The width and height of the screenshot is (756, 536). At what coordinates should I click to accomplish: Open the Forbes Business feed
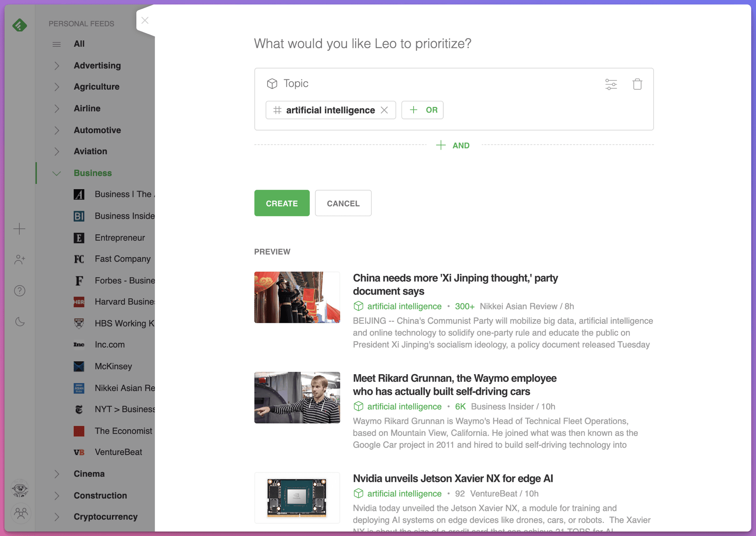(114, 280)
